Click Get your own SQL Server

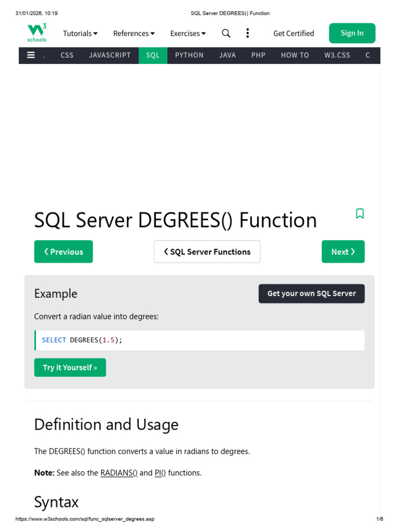[x=312, y=294]
